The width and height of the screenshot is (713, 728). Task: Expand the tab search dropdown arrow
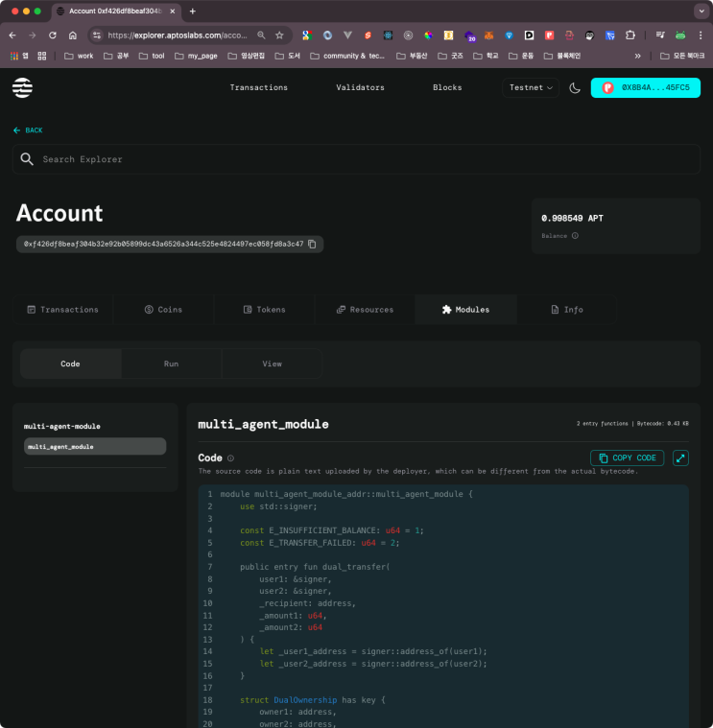pyautogui.click(x=701, y=12)
